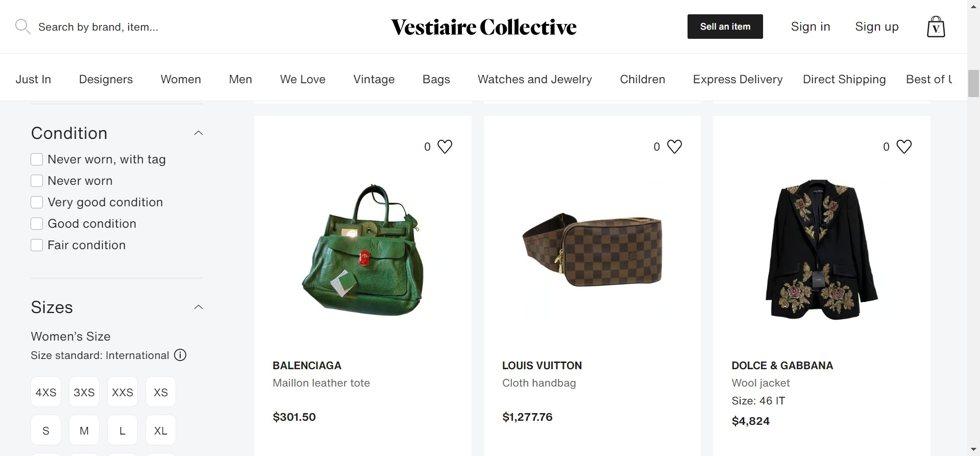
Task: Check the 'Never worn, with tag' box
Action: pos(37,159)
